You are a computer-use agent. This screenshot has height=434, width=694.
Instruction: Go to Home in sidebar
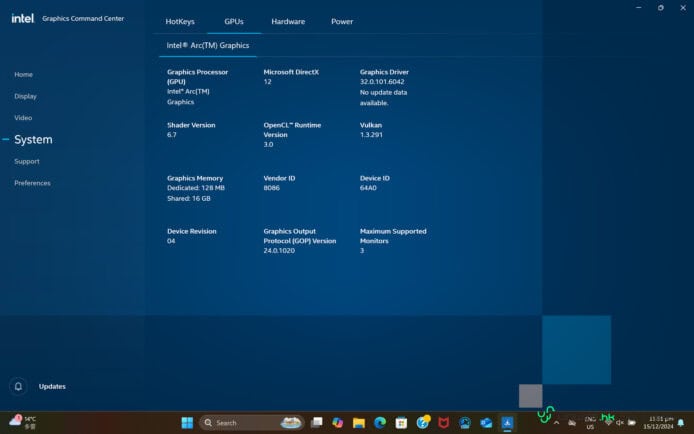pos(23,74)
